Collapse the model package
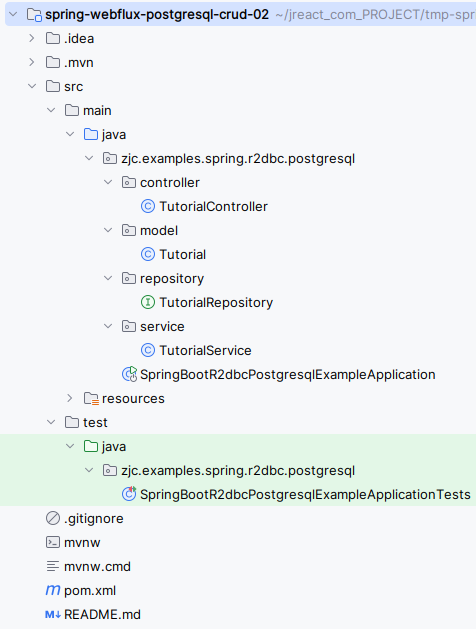 [x=108, y=230]
